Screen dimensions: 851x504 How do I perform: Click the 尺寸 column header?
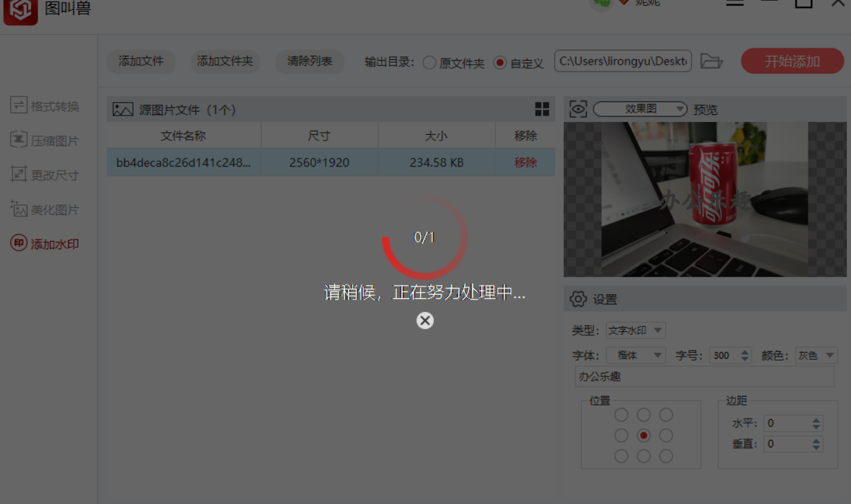pos(319,136)
